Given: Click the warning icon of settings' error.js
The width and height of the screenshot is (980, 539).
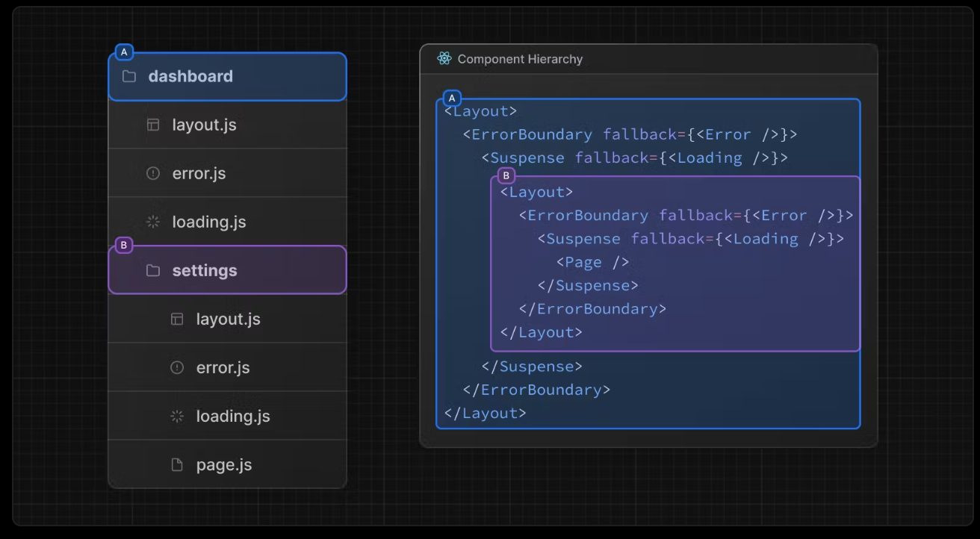Looking at the screenshot, I should tap(177, 367).
